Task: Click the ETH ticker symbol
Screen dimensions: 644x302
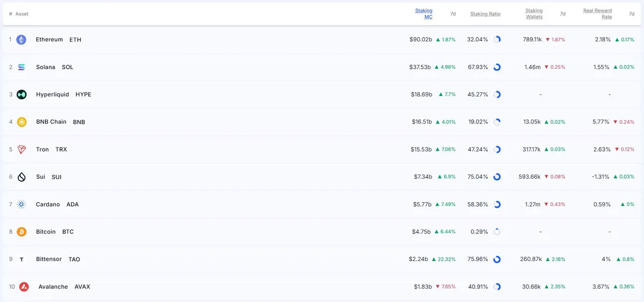Action: [75, 40]
